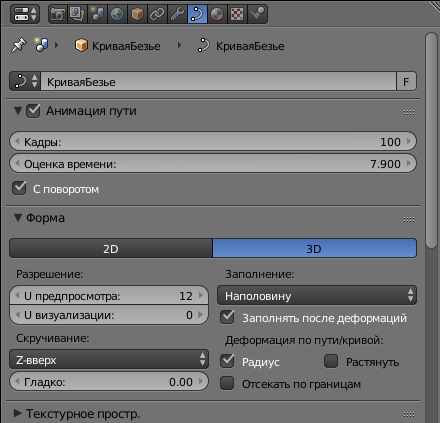The height and width of the screenshot is (423, 440).
Task: Open the Texture properties tab (checker icon)
Action: click(237, 14)
